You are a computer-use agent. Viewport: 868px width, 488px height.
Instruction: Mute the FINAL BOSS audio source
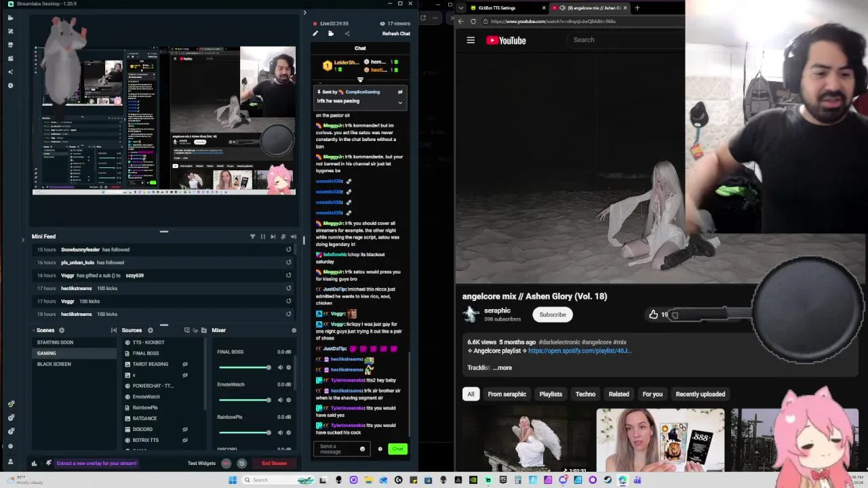pyautogui.click(x=281, y=367)
